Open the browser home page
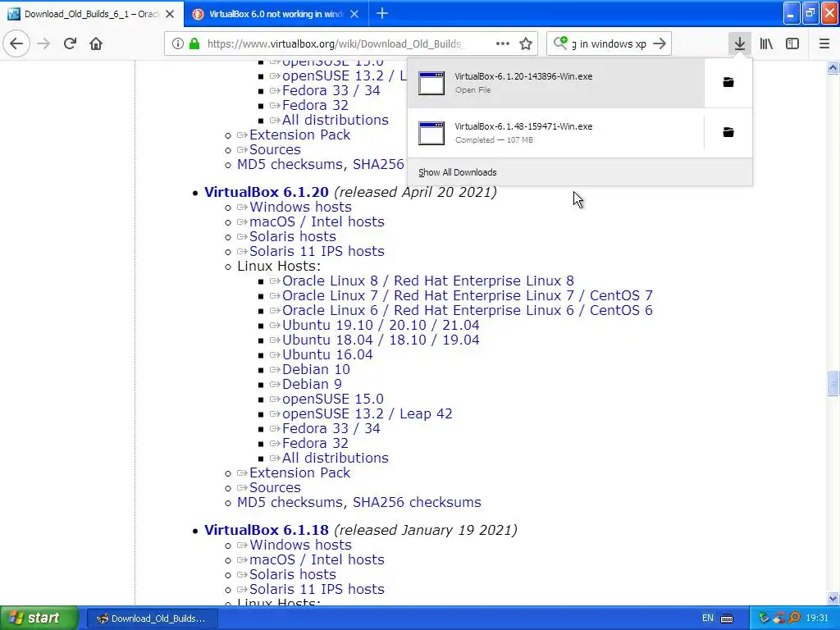This screenshot has height=630, width=840. pyautogui.click(x=96, y=43)
